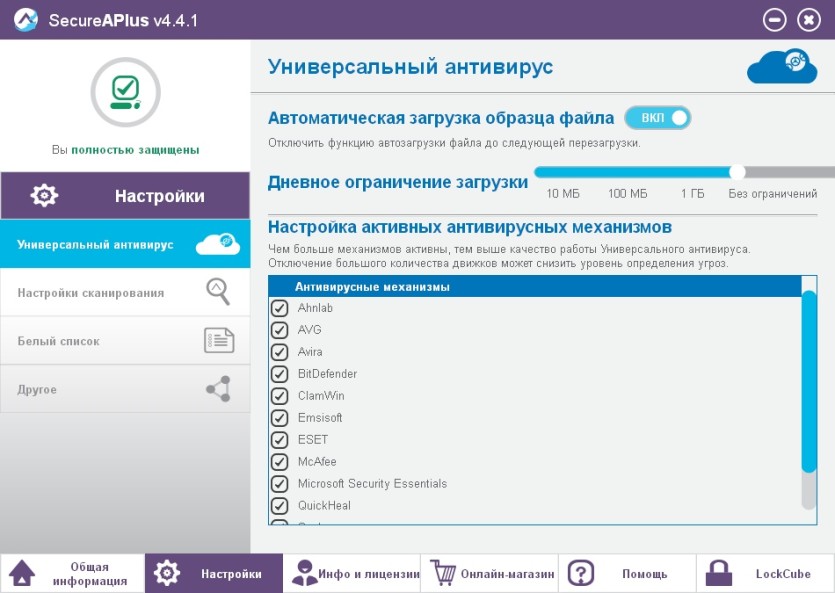Click the McAfee engine name
This screenshot has height=593, width=835.
[x=317, y=462]
